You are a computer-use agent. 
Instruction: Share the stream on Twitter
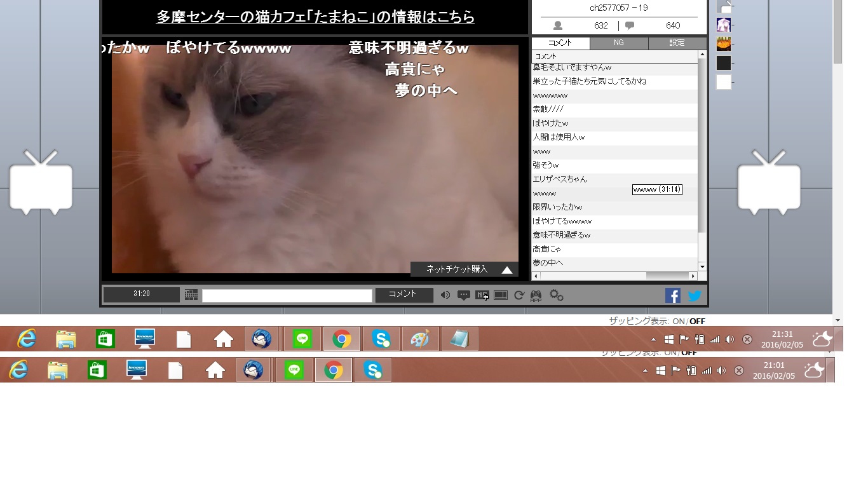coord(695,295)
